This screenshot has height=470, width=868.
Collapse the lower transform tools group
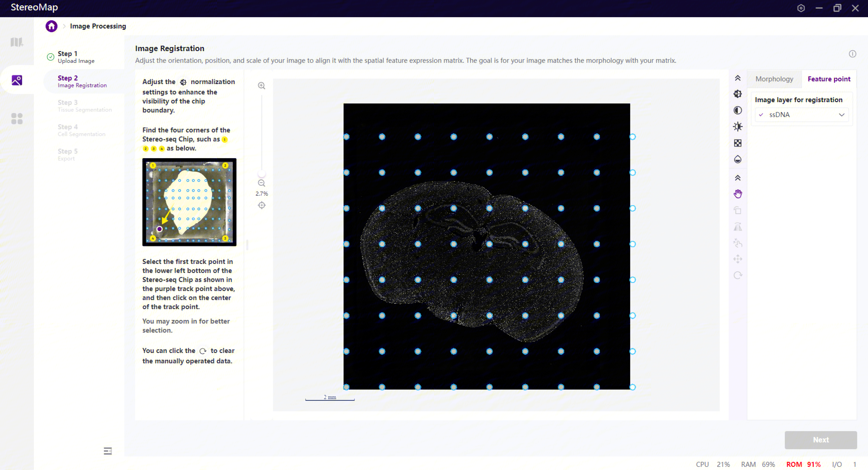pos(738,178)
